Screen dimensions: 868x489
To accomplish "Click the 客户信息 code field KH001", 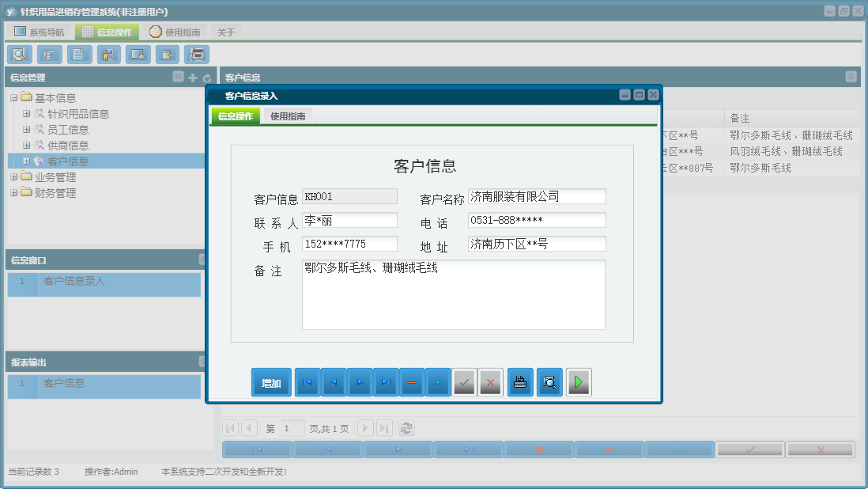I will (x=350, y=196).
